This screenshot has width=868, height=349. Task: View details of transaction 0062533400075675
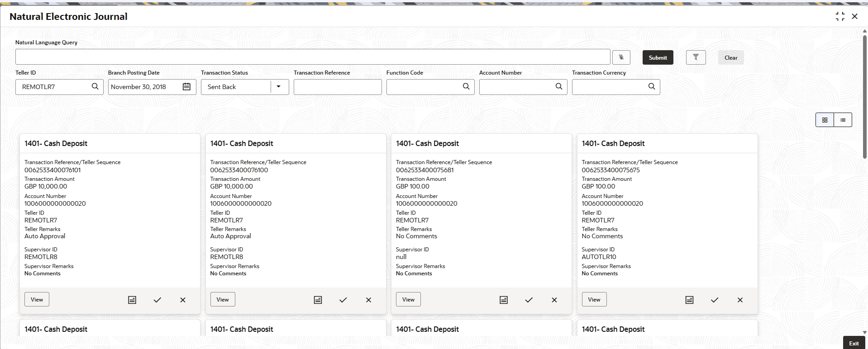pos(594,299)
